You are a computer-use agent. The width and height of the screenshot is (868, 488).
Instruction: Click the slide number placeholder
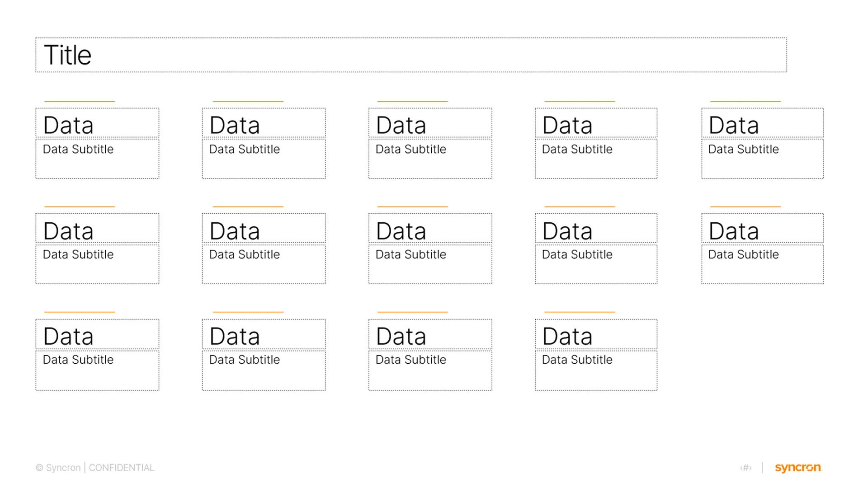click(745, 468)
